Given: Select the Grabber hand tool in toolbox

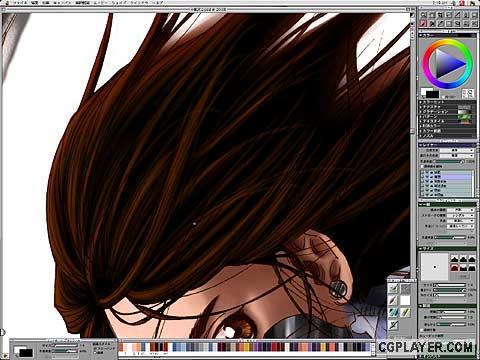Looking at the screenshot, I should [x=432, y=15].
